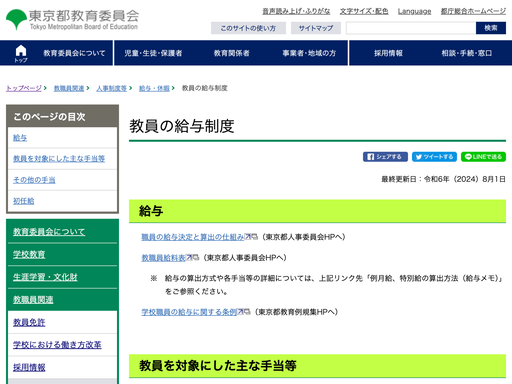Open 相談・手続・窓口 nav menu
Viewport: 512px width, 384px height.
pos(467,53)
